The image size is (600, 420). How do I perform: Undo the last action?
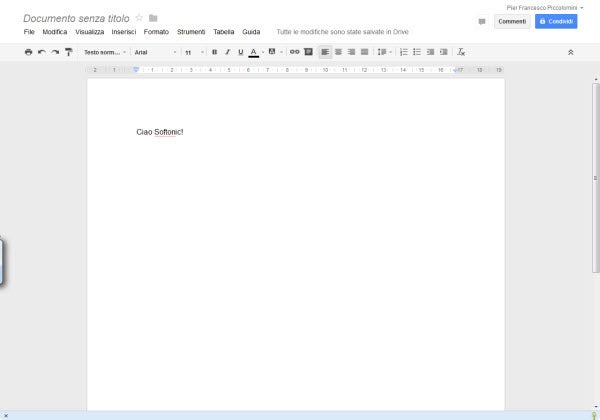(42, 52)
